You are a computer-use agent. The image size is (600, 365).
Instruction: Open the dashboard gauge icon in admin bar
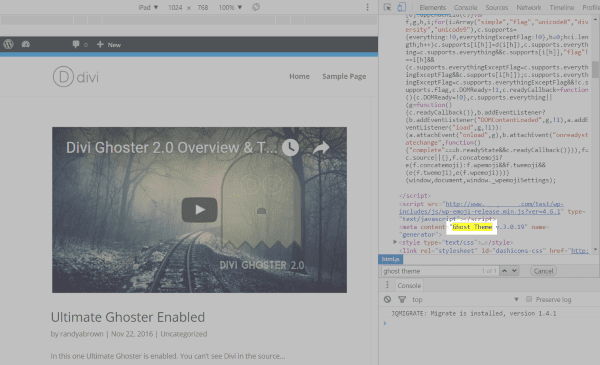coord(26,44)
